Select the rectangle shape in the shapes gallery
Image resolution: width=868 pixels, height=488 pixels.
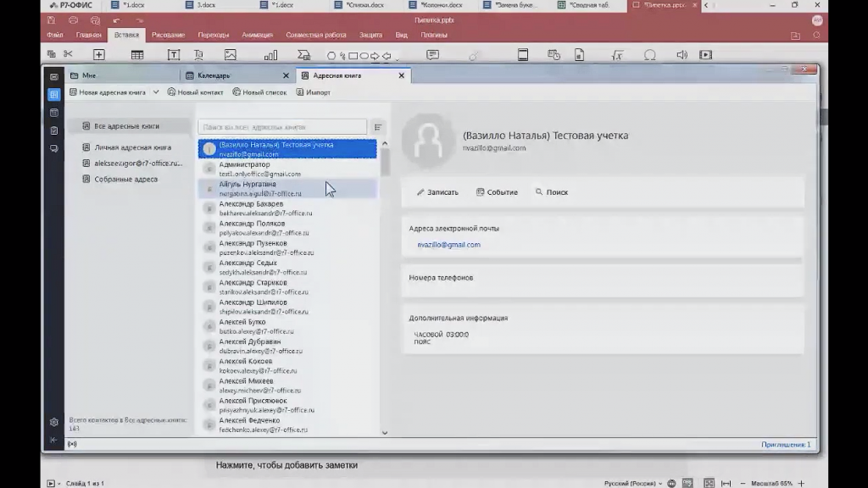tap(353, 56)
